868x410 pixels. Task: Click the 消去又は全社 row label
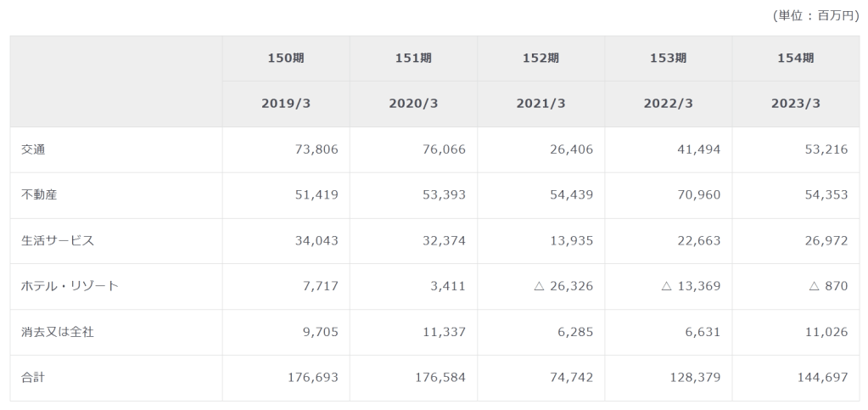pyautogui.click(x=57, y=332)
